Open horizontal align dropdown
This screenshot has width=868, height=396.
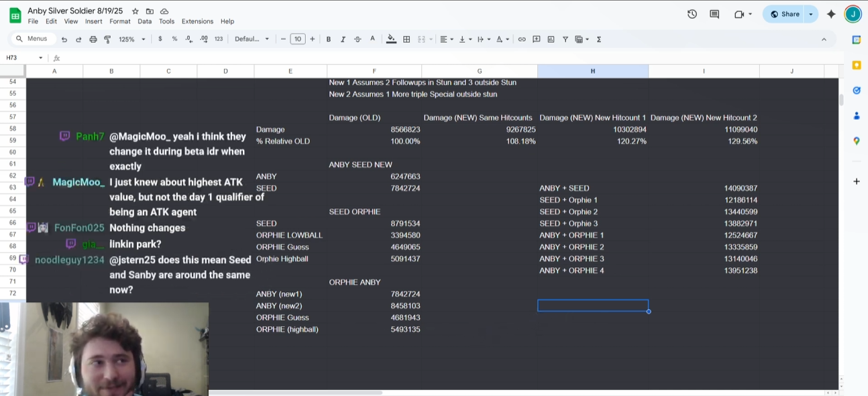pyautogui.click(x=446, y=40)
